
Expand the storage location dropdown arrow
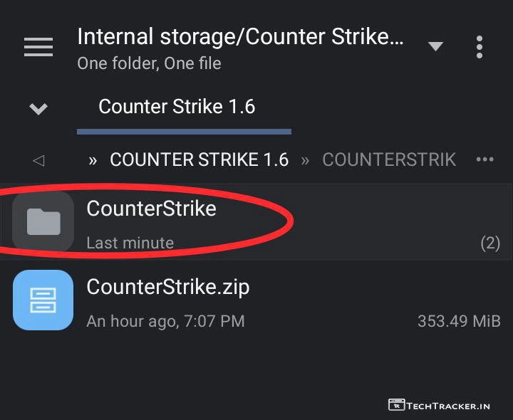(435, 47)
